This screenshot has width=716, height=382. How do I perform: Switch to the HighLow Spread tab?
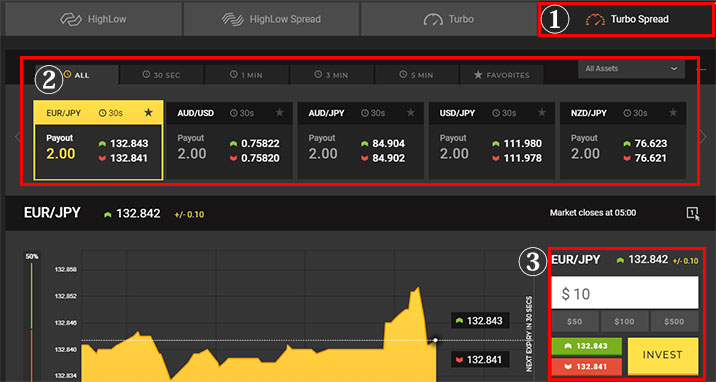tap(271, 19)
